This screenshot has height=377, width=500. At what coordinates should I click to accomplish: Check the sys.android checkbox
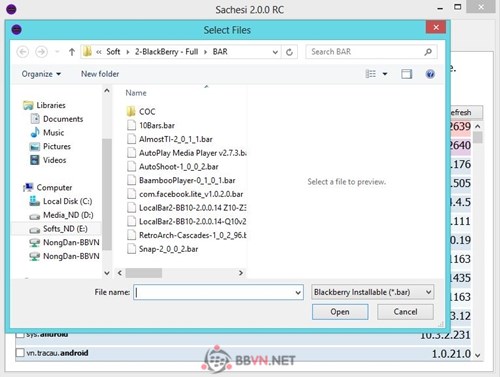20,334
